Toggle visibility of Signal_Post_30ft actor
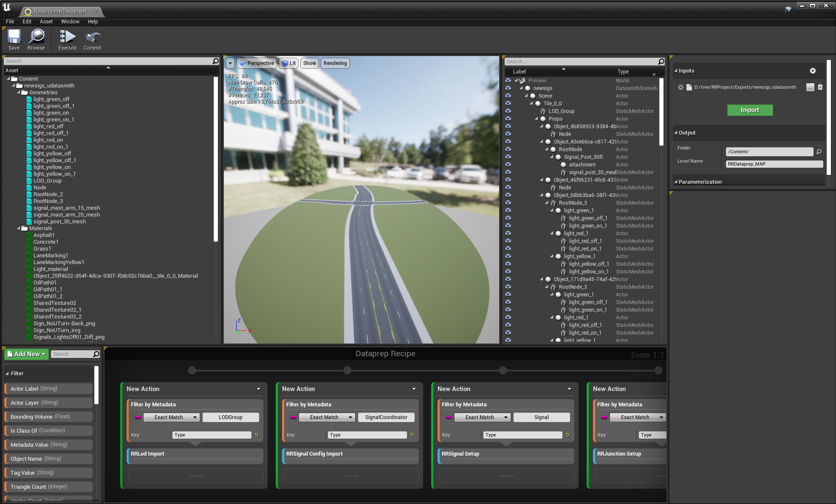 [508, 157]
